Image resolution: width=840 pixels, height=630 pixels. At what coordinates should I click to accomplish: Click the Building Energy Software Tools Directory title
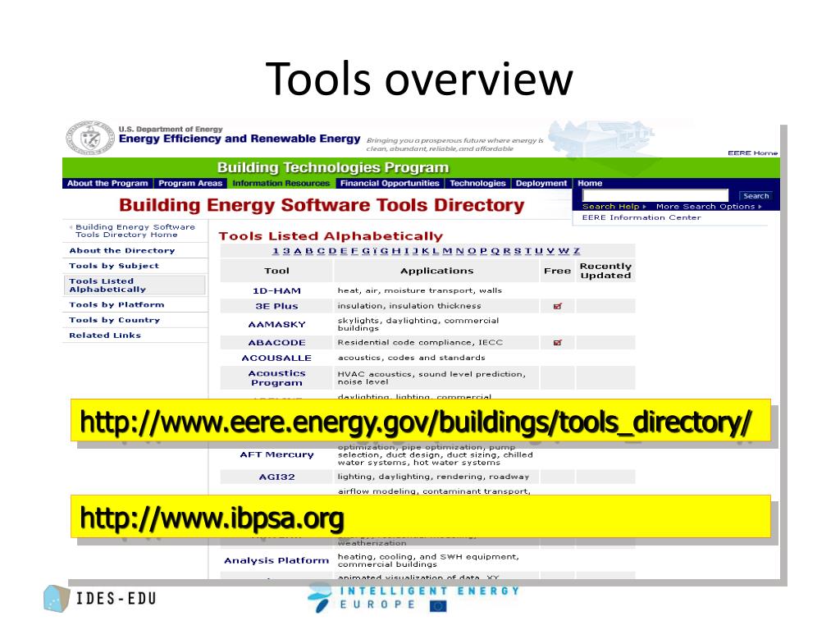click(x=322, y=205)
